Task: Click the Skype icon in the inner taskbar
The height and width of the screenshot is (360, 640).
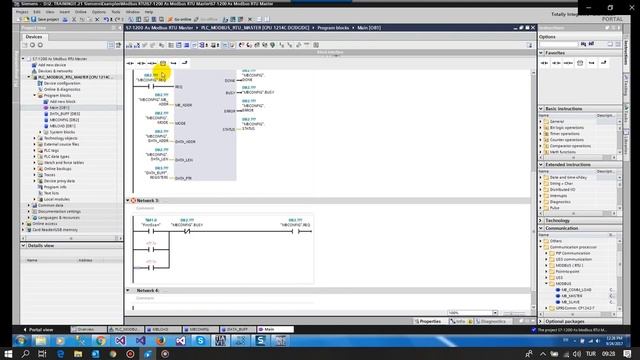Action: (x=200, y=340)
